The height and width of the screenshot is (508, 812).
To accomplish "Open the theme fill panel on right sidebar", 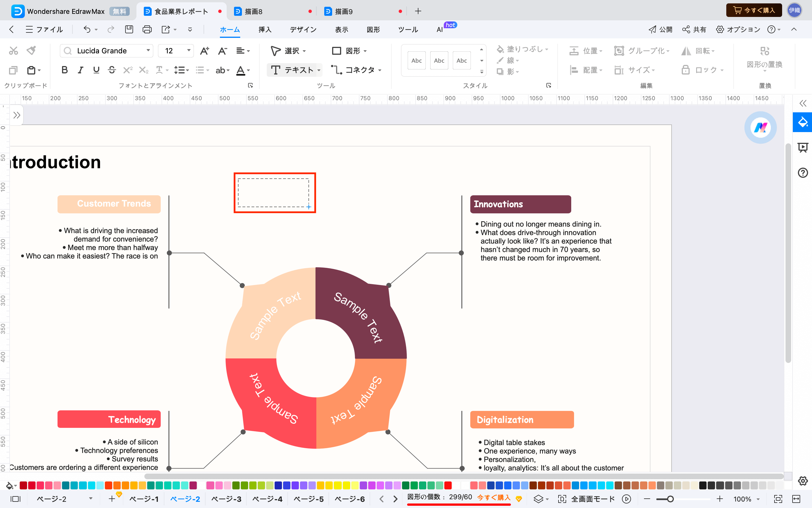I will [x=803, y=122].
